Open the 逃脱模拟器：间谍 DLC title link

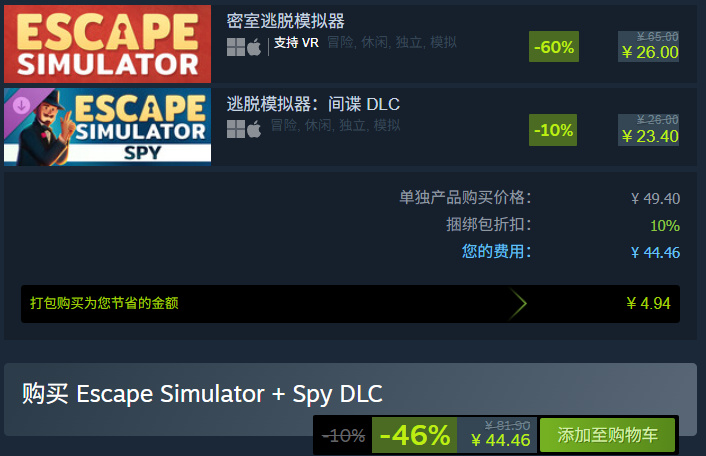point(313,104)
